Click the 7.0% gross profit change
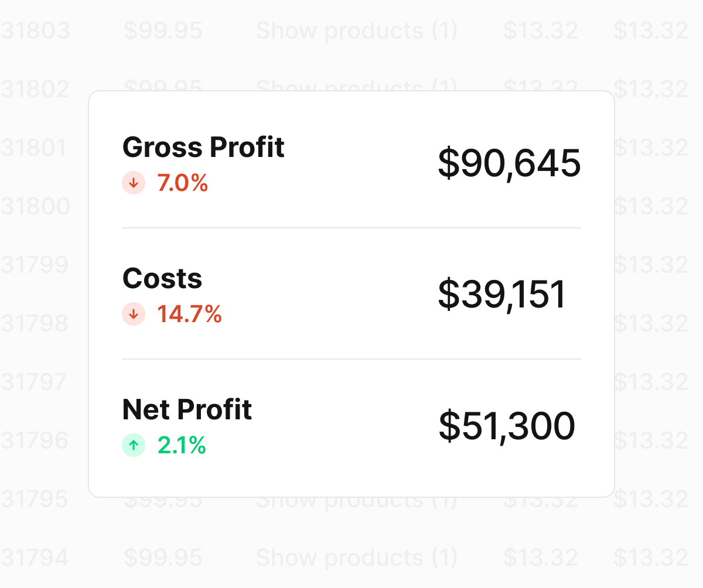This screenshot has height=588, width=703. 183,183
